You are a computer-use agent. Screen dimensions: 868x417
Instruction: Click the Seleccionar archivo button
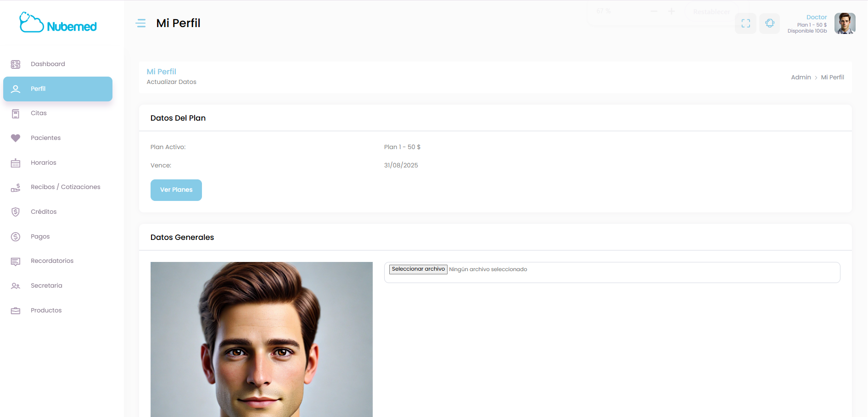coord(418,269)
